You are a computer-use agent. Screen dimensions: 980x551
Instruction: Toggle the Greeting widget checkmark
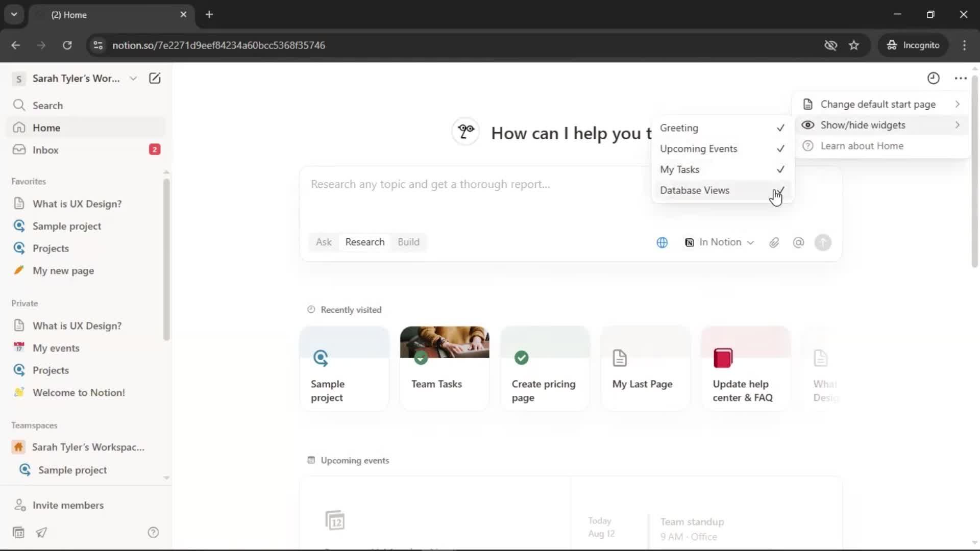[780, 128]
